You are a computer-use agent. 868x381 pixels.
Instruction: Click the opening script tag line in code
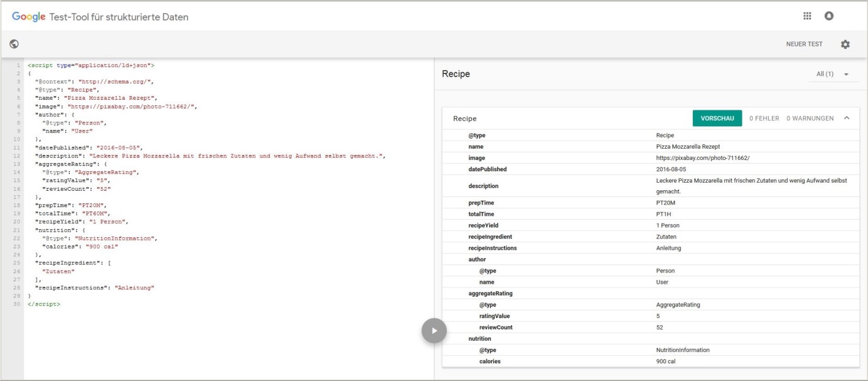pyautogui.click(x=91, y=65)
